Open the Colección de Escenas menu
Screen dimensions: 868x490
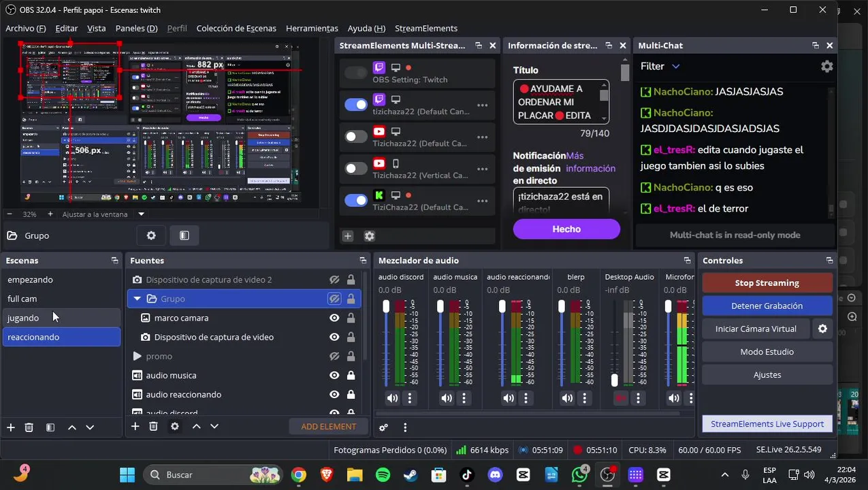click(x=236, y=28)
